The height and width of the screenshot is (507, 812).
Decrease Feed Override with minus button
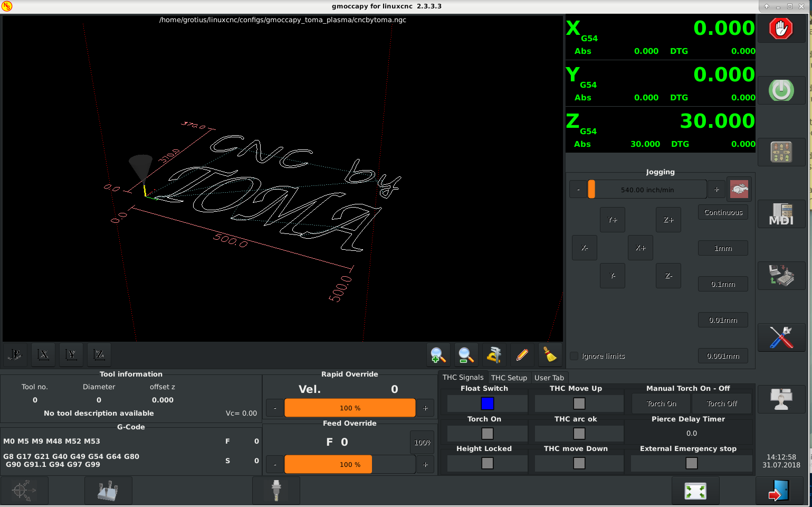point(275,465)
